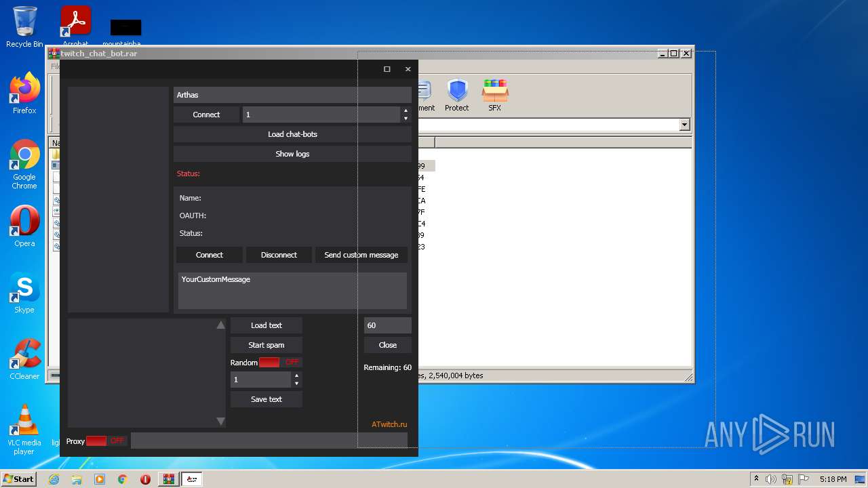Click clock showing 5:18 PM
This screenshot has width=868, height=488.
833,479
